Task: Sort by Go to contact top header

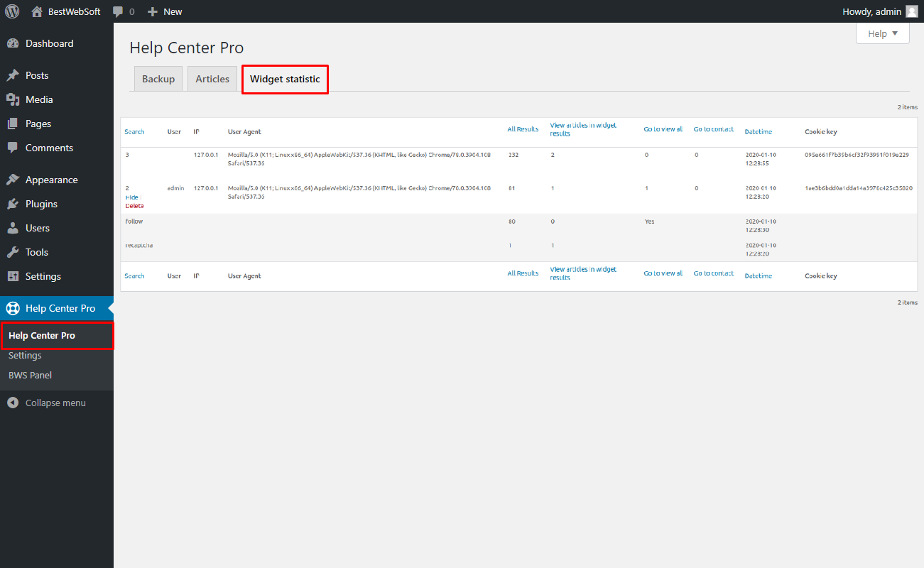Action: [x=714, y=129]
